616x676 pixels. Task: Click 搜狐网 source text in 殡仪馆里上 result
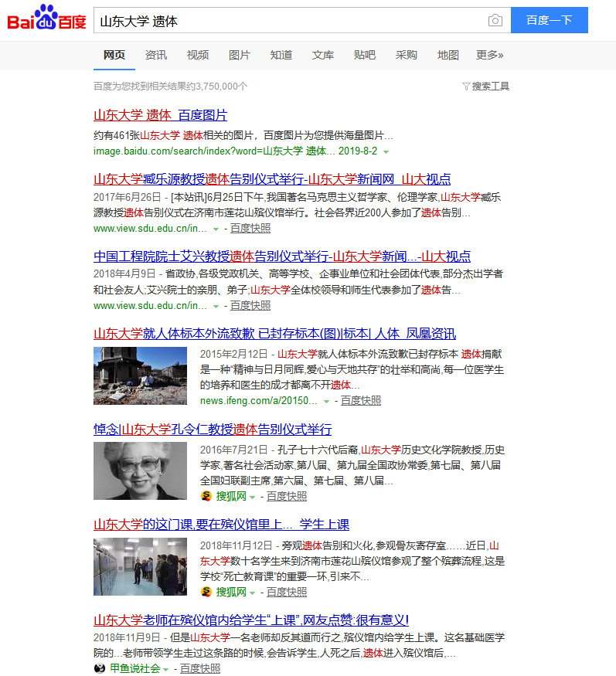click(x=231, y=593)
